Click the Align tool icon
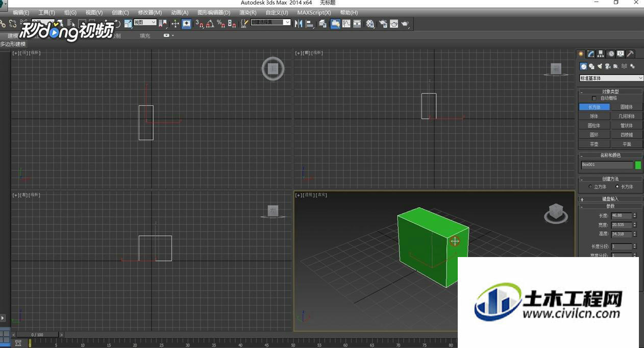 310,24
